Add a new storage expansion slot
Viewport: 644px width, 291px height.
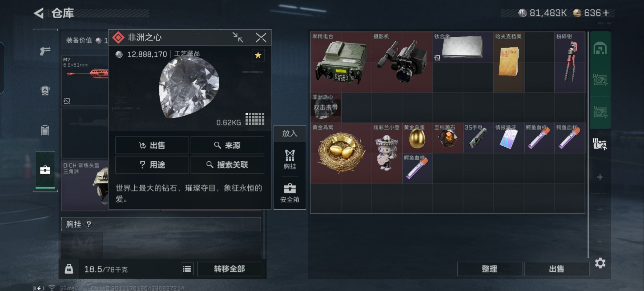coord(600,177)
